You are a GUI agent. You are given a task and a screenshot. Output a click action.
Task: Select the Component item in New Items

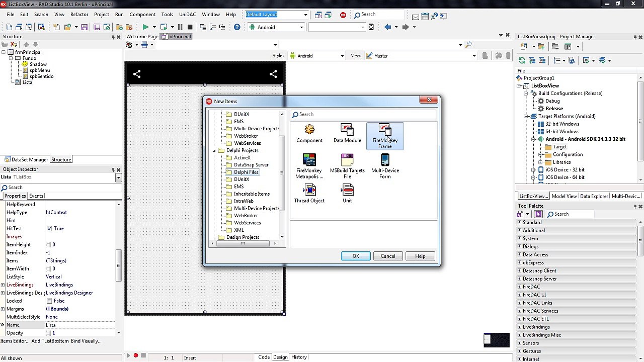pyautogui.click(x=309, y=134)
